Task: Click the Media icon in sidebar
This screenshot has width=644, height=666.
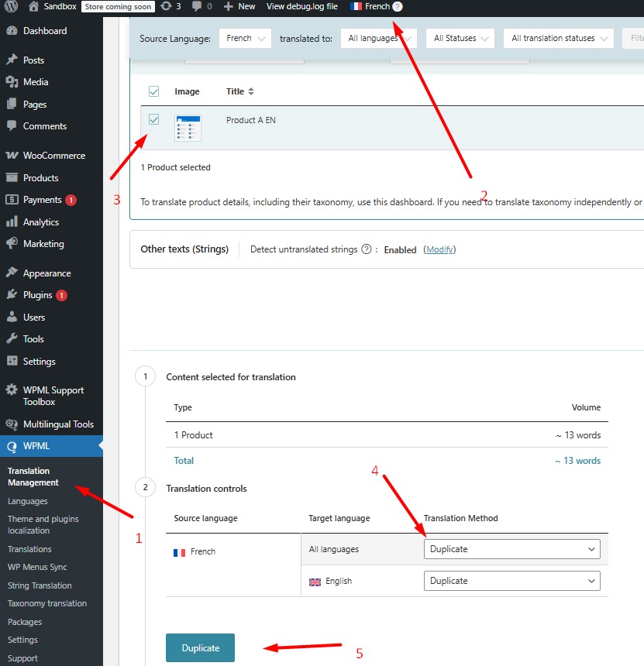Action: point(12,81)
